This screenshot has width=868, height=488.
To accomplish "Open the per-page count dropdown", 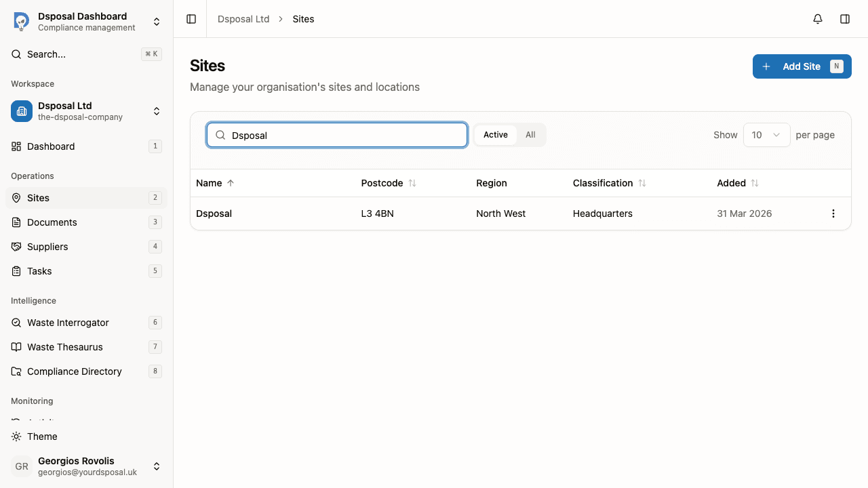I will [766, 135].
